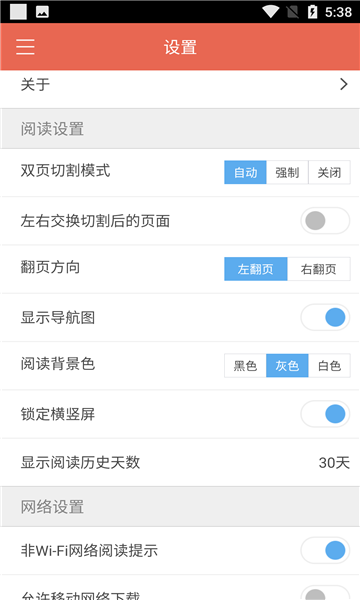The width and height of the screenshot is (360, 600).
Task: Select 强制 double-page cut mode
Action: click(287, 172)
